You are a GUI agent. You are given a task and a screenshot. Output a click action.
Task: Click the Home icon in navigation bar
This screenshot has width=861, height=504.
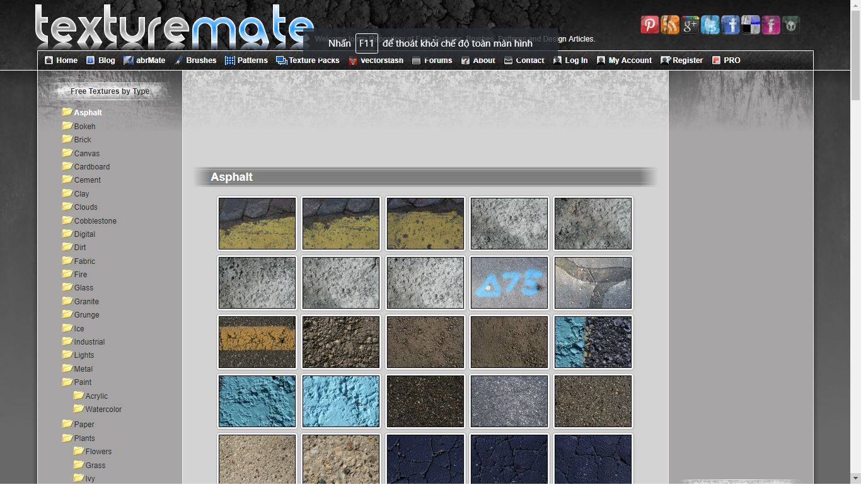click(x=49, y=60)
